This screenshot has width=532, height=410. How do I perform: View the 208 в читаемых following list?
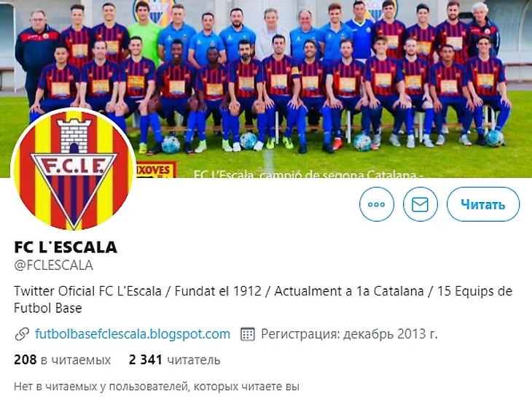63,360
